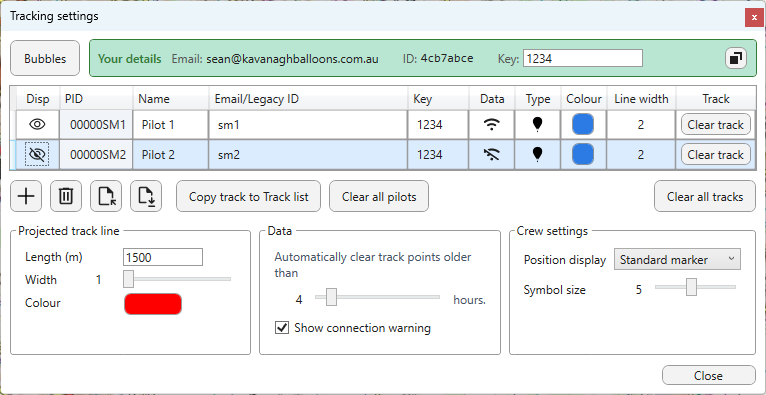This screenshot has width=766, height=395.
Task: Close Tracking settings with red X
Action: pyautogui.click(x=754, y=18)
